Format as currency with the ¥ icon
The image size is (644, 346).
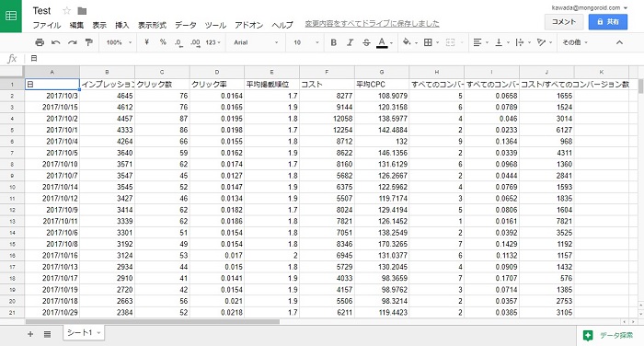pos(146,42)
